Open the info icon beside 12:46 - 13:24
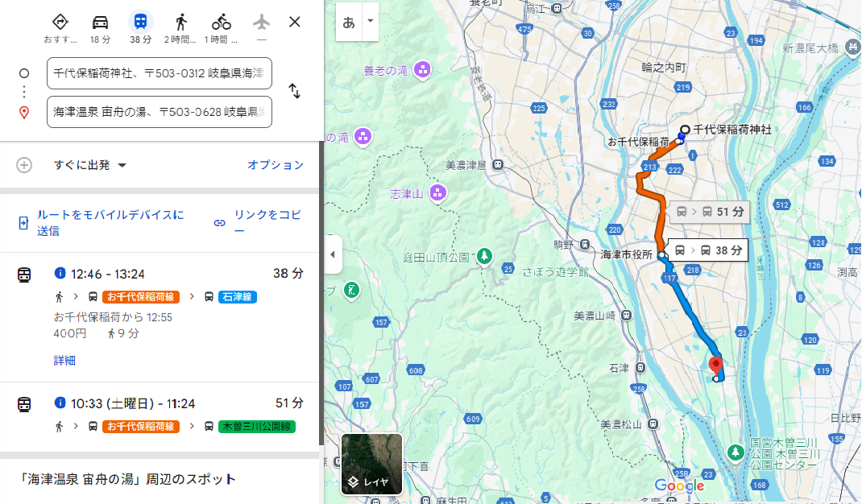The width and height of the screenshot is (862, 504). point(60,273)
